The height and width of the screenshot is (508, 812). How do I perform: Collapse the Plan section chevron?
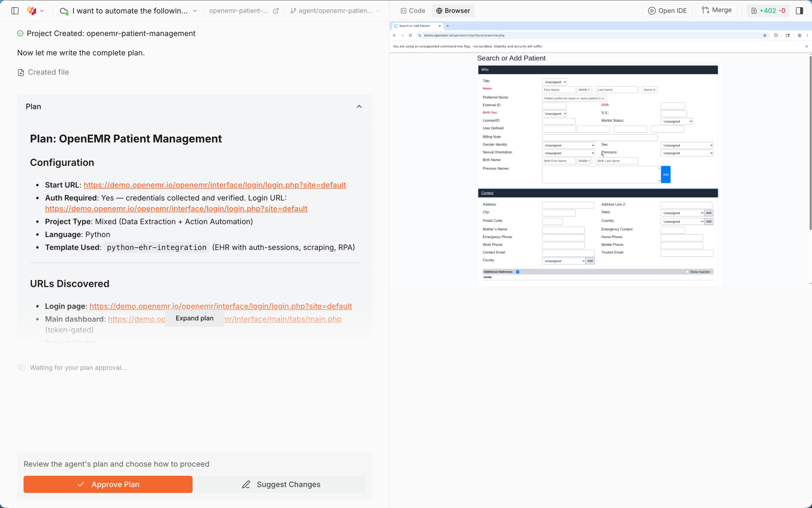[359, 107]
